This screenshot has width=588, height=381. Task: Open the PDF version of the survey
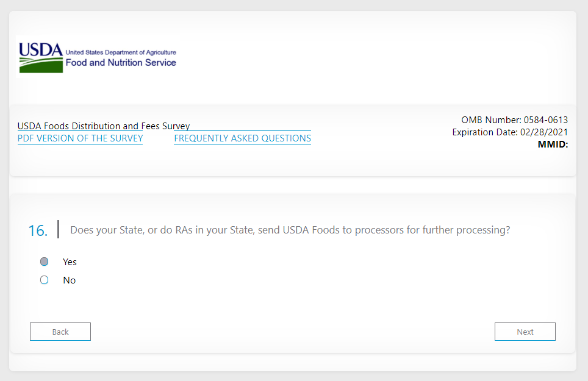[x=80, y=138]
